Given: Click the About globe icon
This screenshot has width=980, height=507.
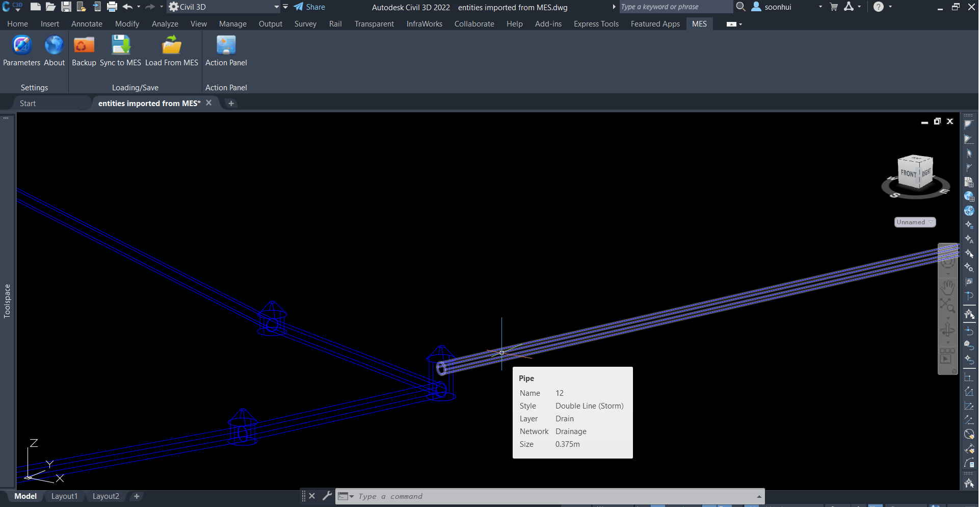Looking at the screenshot, I should tap(54, 45).
